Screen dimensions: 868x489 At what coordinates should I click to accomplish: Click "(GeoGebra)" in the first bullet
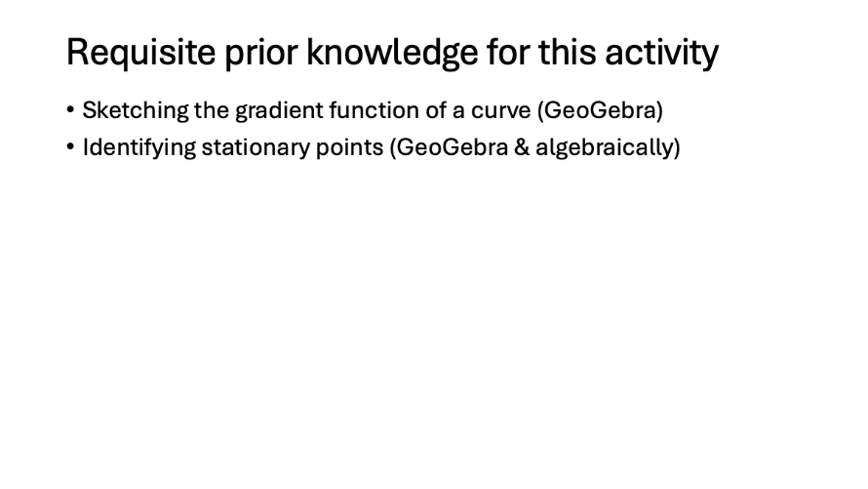(600, 110)
